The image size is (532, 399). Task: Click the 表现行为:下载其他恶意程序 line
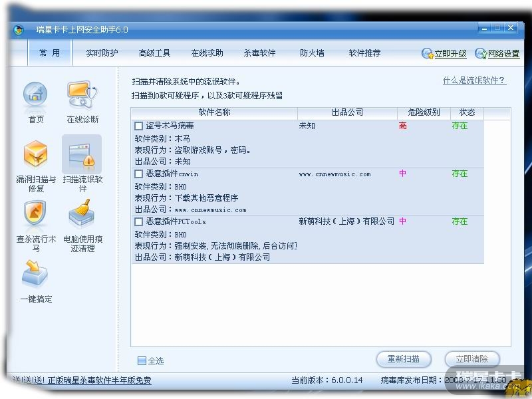[x=186, y=198]
